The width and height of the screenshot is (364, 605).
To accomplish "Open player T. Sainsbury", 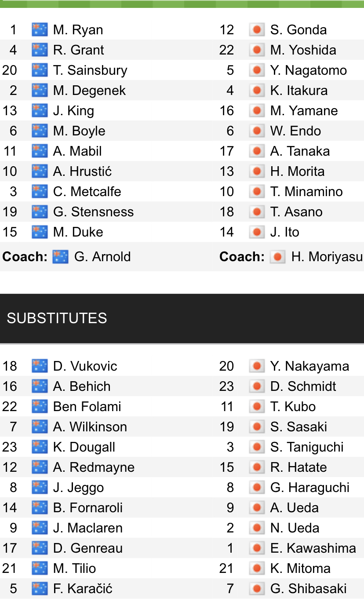I will (x=90, y=70).
